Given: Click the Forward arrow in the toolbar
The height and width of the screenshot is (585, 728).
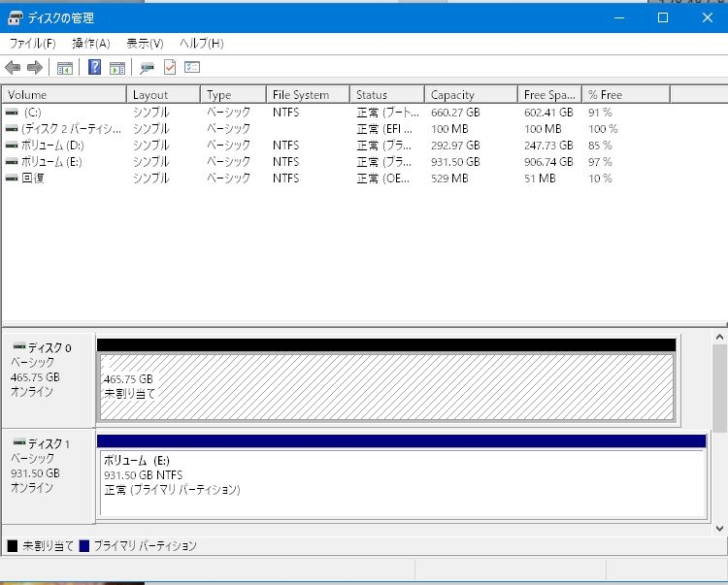Looking at the screenshot, I should coord(35,68).
